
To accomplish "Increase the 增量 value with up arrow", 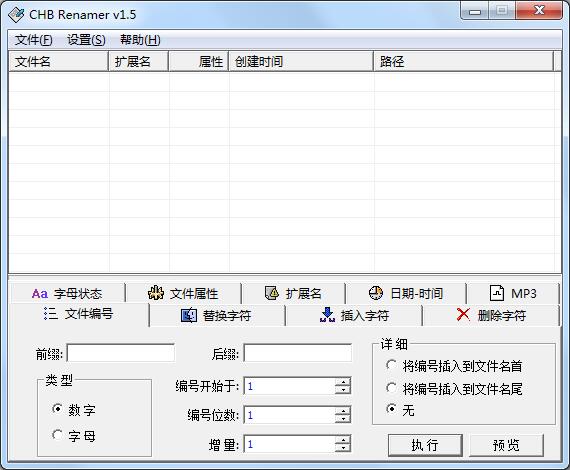I will [342, 440].
